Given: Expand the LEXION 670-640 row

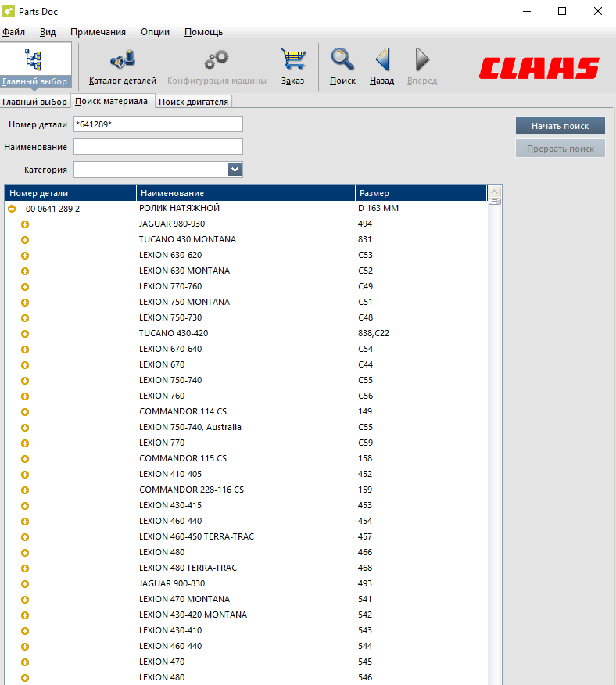Looking at the screenshot, I should (x=25, y=350).
